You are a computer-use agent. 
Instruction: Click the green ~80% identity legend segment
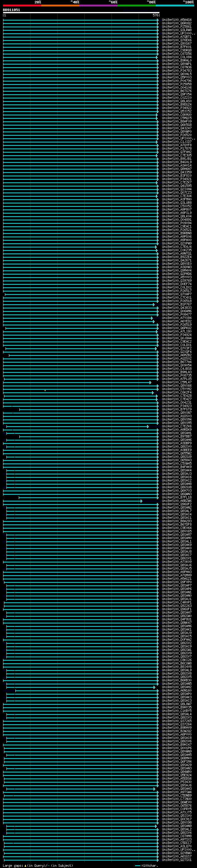[x=137, y=6]
